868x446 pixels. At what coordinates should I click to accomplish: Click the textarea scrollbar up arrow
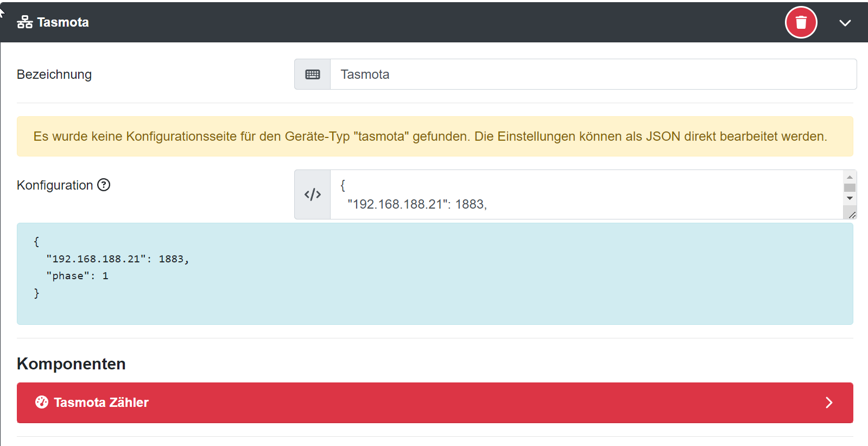coord(850,177)
